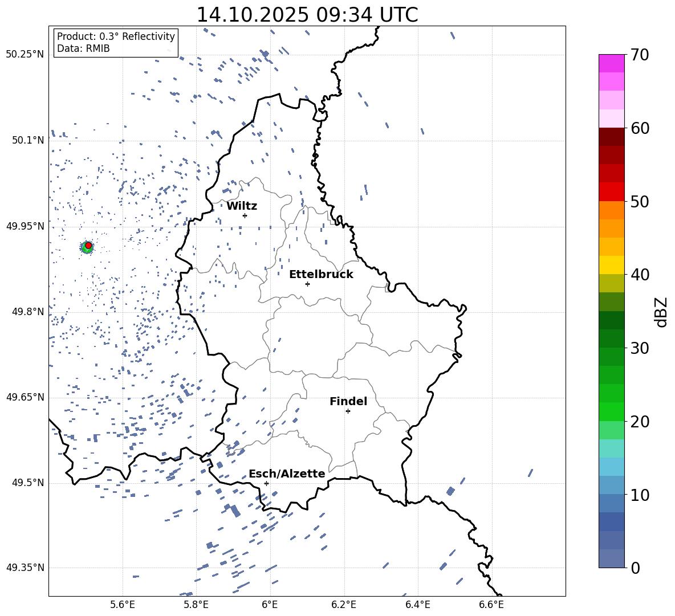Click the 5.8°E longitude label

tap(196, 605)
